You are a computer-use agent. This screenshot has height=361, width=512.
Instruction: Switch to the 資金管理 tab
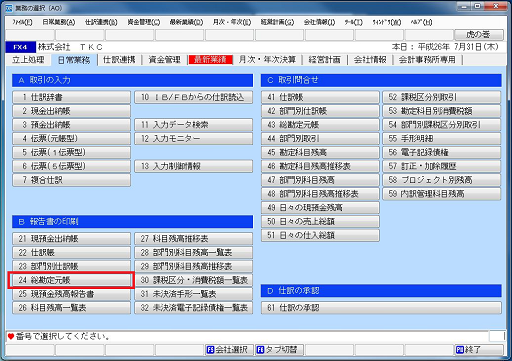click(x=164, y=60)
